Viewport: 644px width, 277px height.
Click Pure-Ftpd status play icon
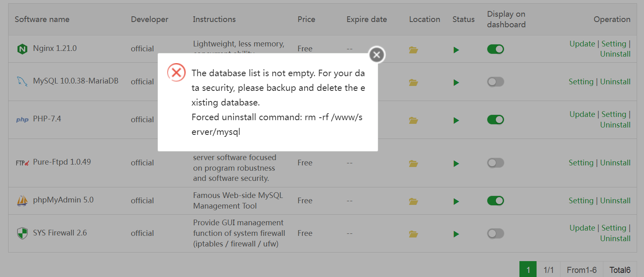pos(456,164)
